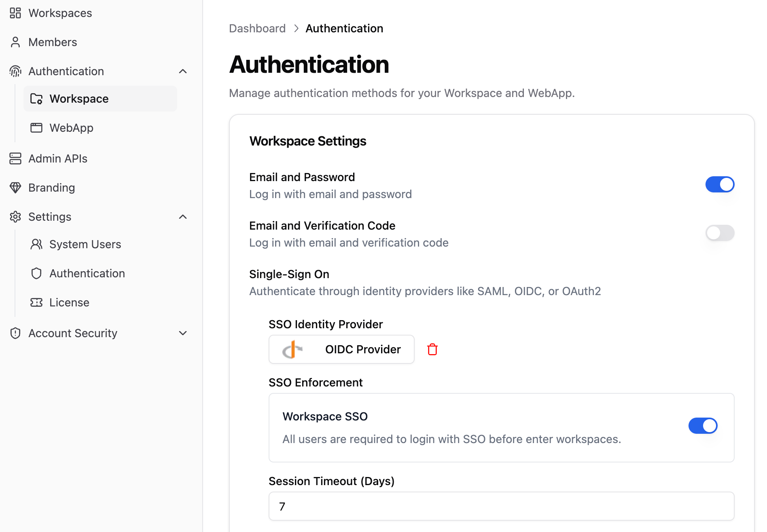Disable the Email and Password toggle
This screenshot has width=767, height=532.
[x=720, y=184]
